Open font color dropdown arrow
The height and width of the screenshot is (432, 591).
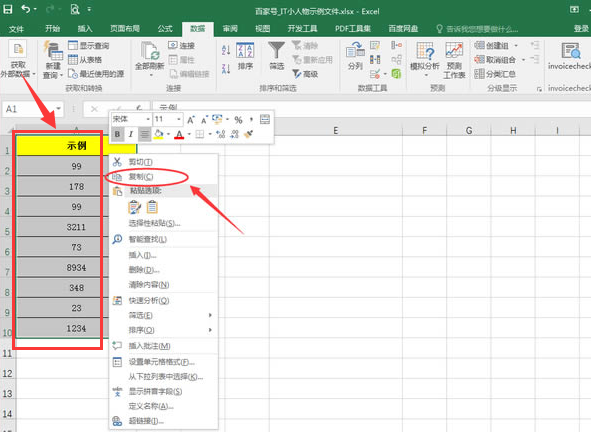pos(189,134)
